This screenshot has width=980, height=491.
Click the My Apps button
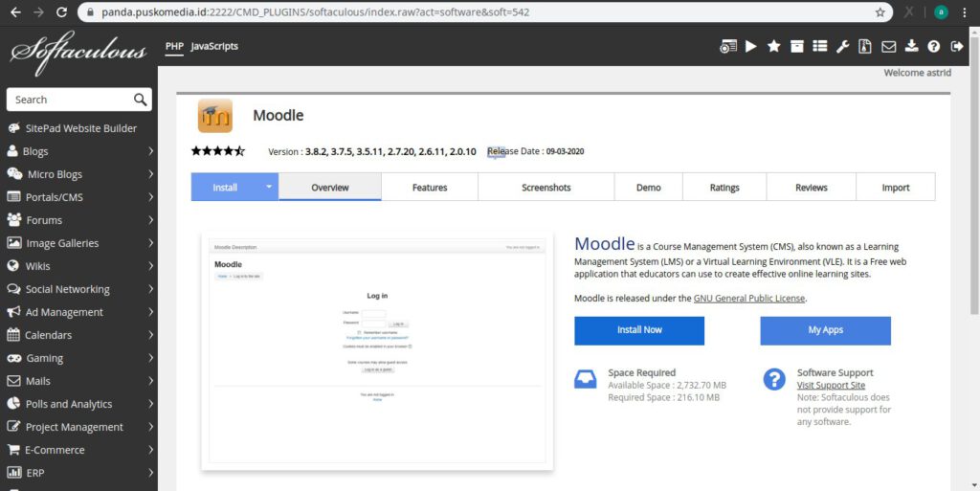pyautogui.click(x=826, y=330)
